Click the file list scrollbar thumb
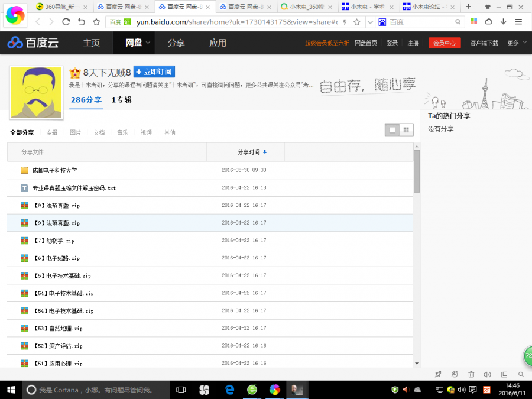The height and width of the screenshot is (399, 532). [417, 171]
